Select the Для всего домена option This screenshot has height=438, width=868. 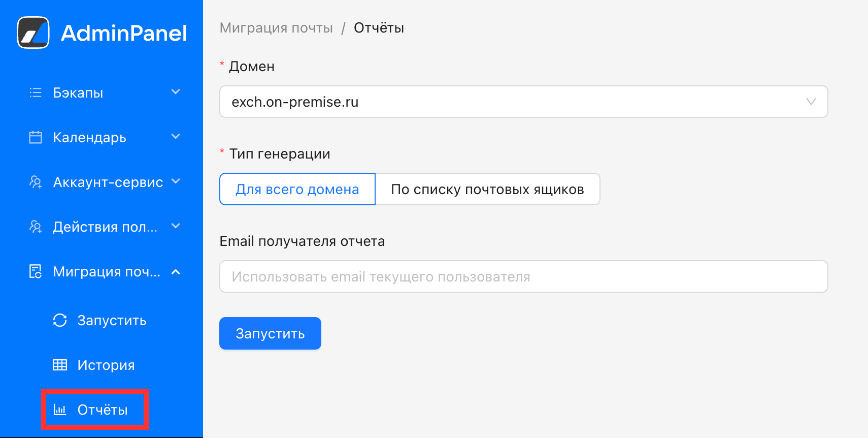(297, 189)
